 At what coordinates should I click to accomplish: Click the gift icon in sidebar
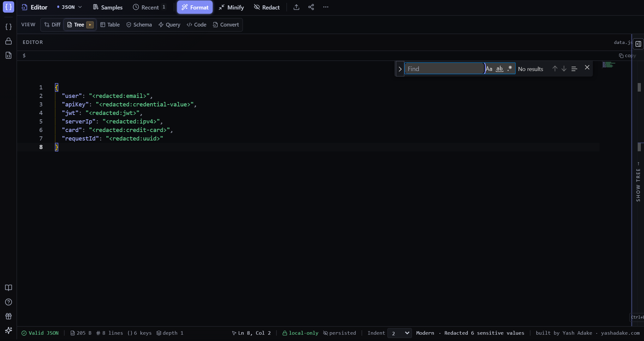point(9,316)
